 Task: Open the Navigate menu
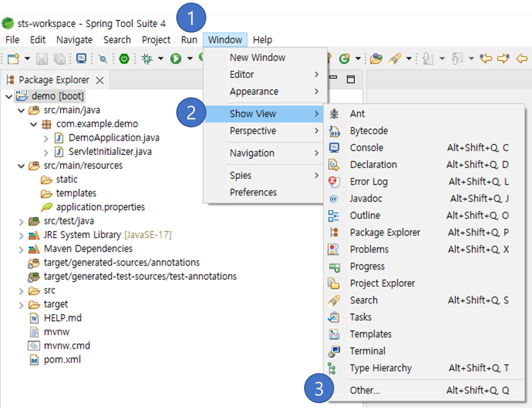(75, 39)
